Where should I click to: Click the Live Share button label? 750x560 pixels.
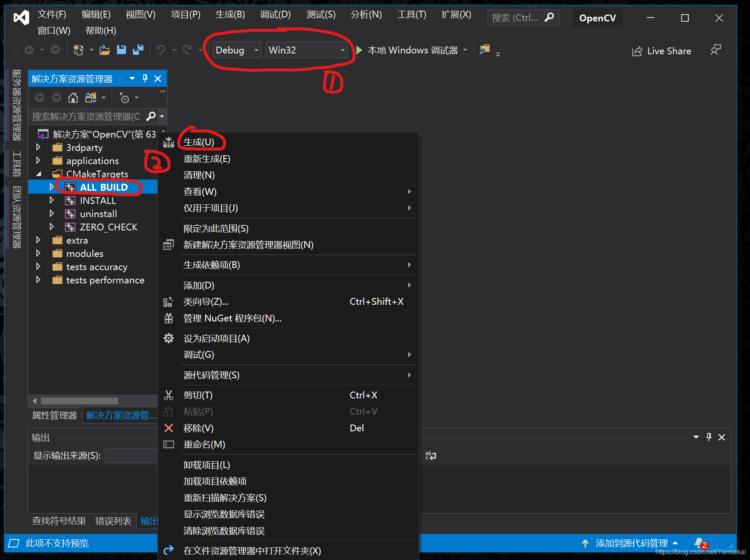point(669,51)
